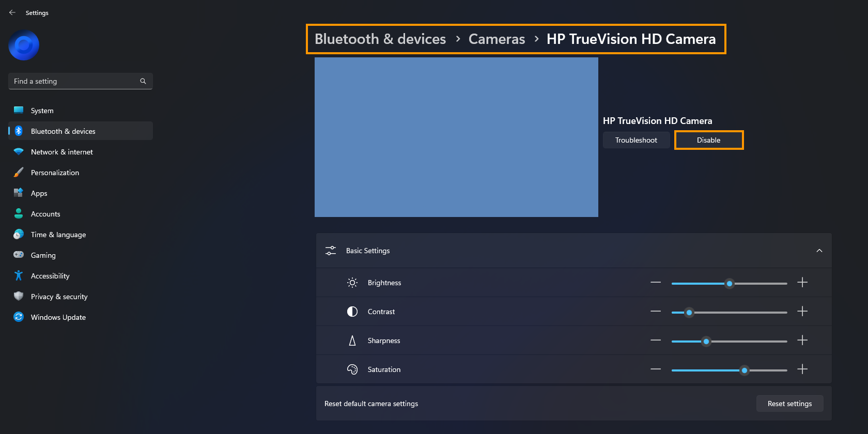868x434 pixels.
Task: Select Bluetooth & devices category
Action: [81, 131]
